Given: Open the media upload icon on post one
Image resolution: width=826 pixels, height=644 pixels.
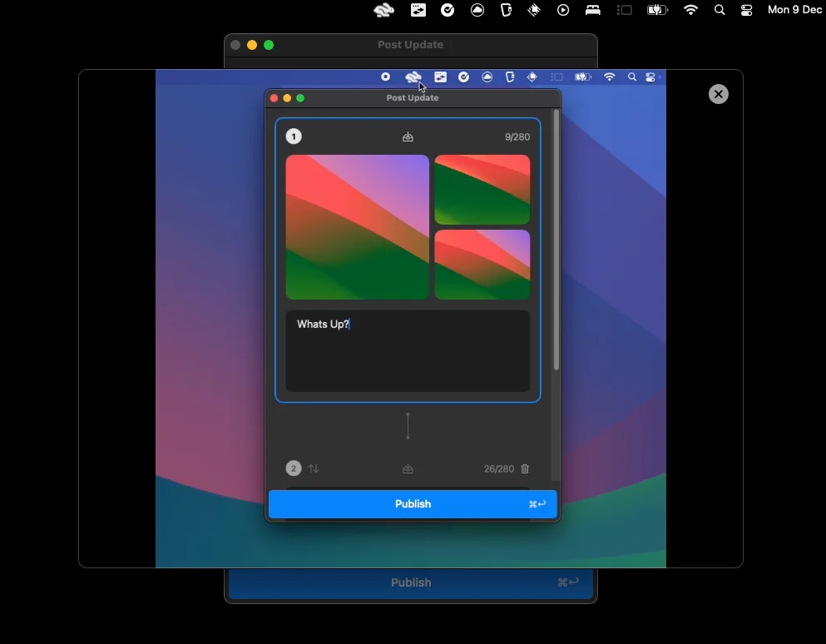Looking at the screenshot, I should (x=408, y=136).
